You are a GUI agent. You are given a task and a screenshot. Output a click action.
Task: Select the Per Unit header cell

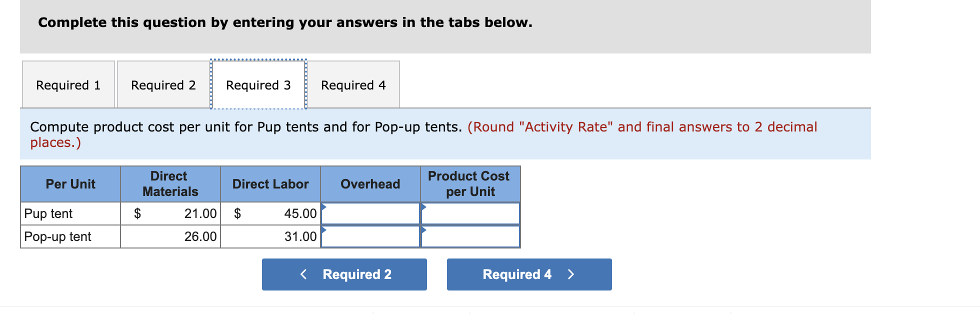point(69,184)
